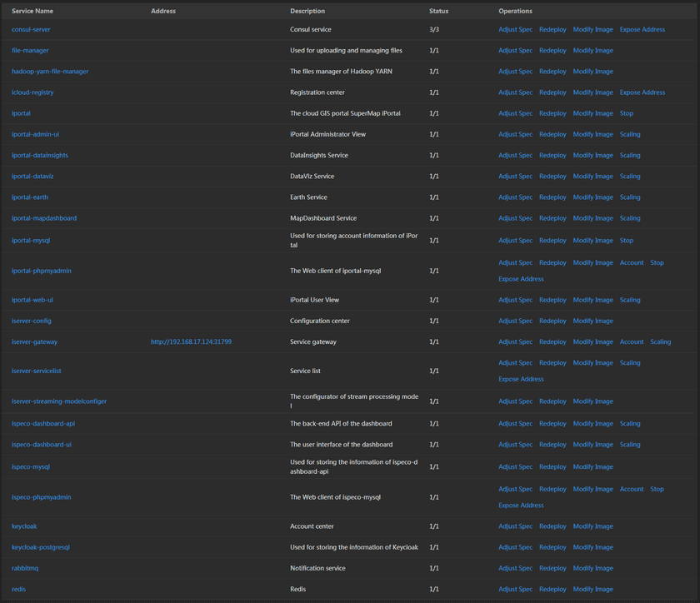Open the ispeco-dashboard-ui service
This screenshot has width=700, height=603.
point(42,444)
